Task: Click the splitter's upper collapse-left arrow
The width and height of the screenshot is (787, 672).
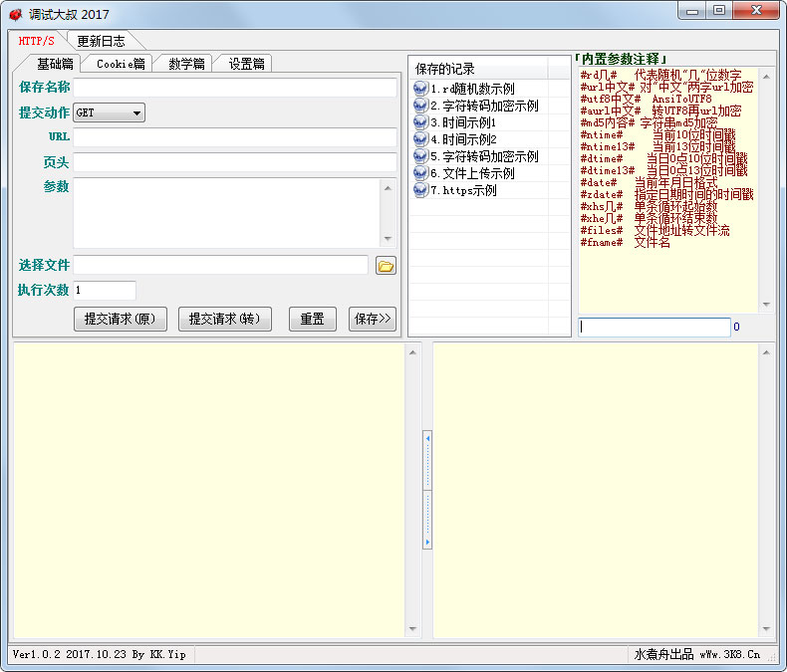Action: coord(427,438)
